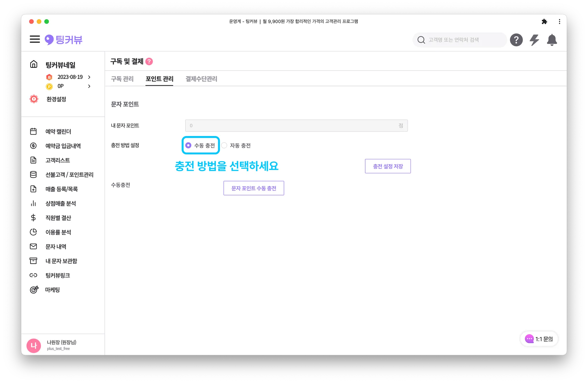The width and height of the screenshot is (588, 383).
Task: Click the 문자 포인트 수동 충전 button
Action: (x=254, y=188)
